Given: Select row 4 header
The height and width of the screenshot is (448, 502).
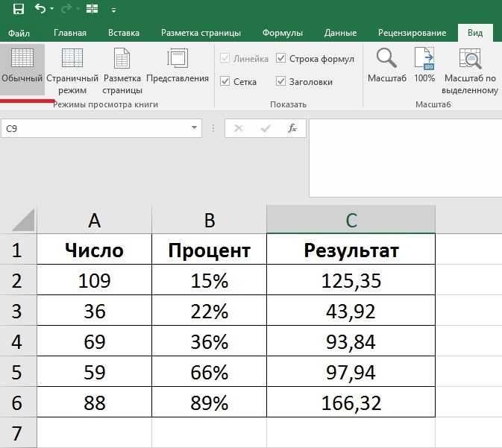Looking at the screenshot, I should coord(18,341).
